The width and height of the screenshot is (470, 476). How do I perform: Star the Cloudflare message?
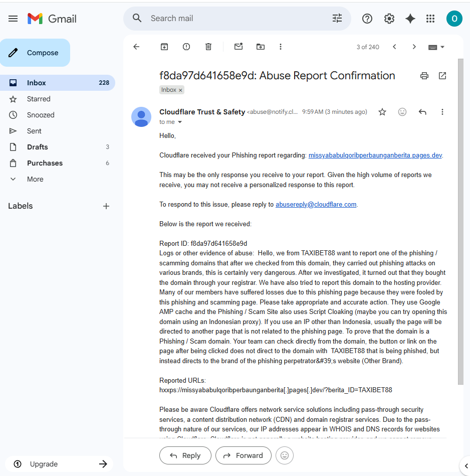[x=382, y=112]
